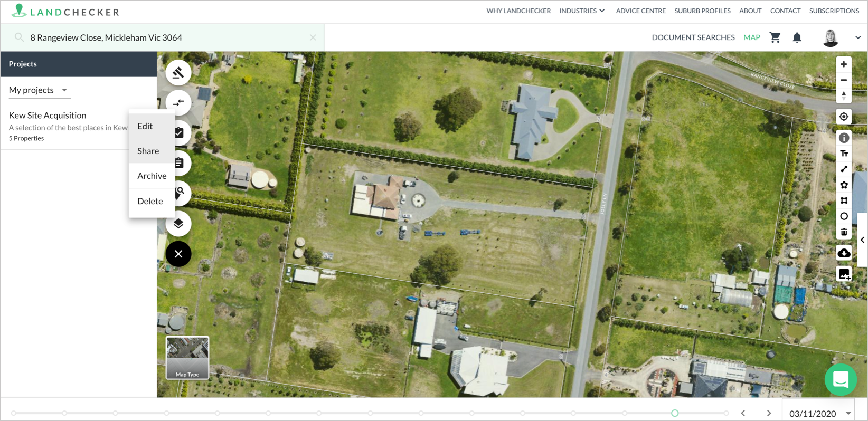Open the map information icon

coord(844,138)
